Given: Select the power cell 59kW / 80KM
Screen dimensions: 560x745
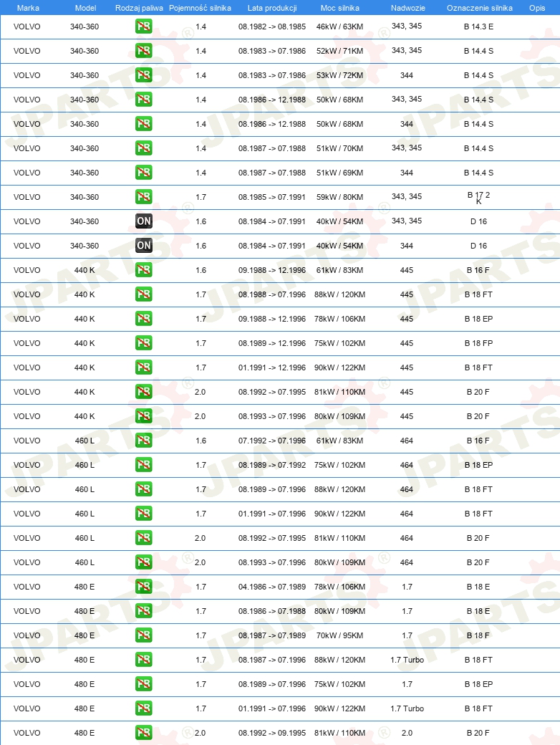Looking at the screenshot, I should (340, 197).
